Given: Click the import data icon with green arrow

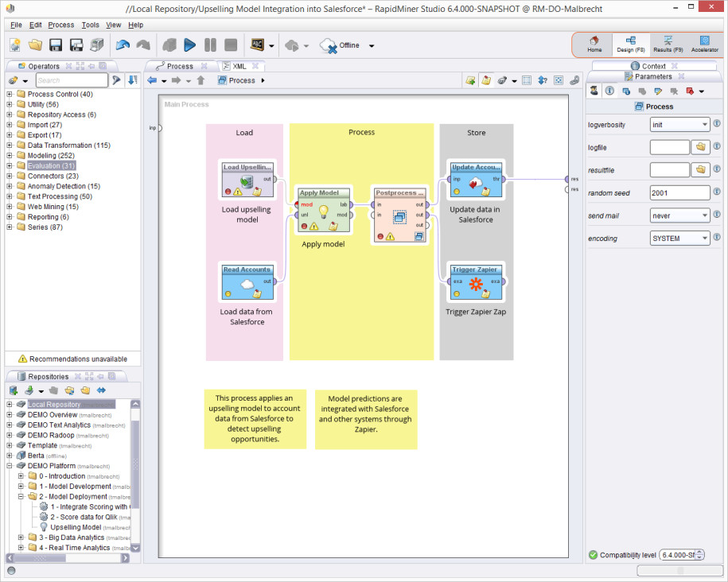Looking at the screenshot, I should 29,390.
